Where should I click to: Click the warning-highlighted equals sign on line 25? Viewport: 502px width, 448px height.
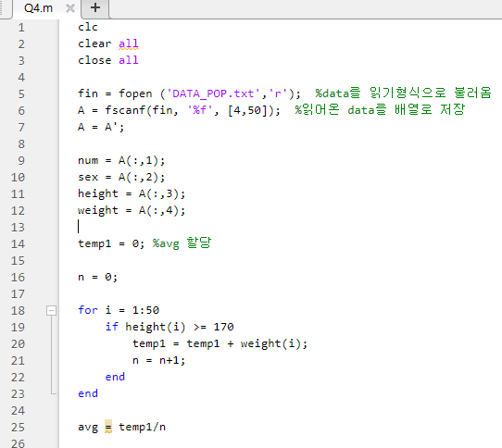[x=108, y=427]
